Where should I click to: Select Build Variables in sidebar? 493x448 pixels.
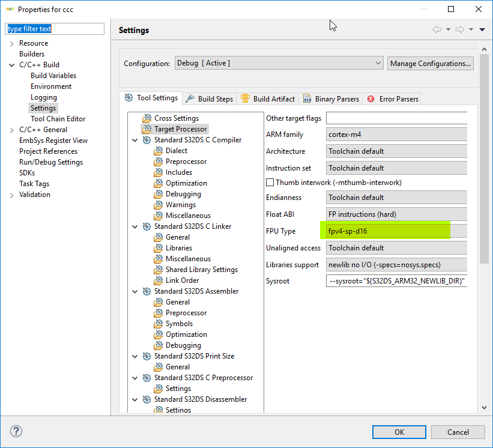(x=53, y=76)
